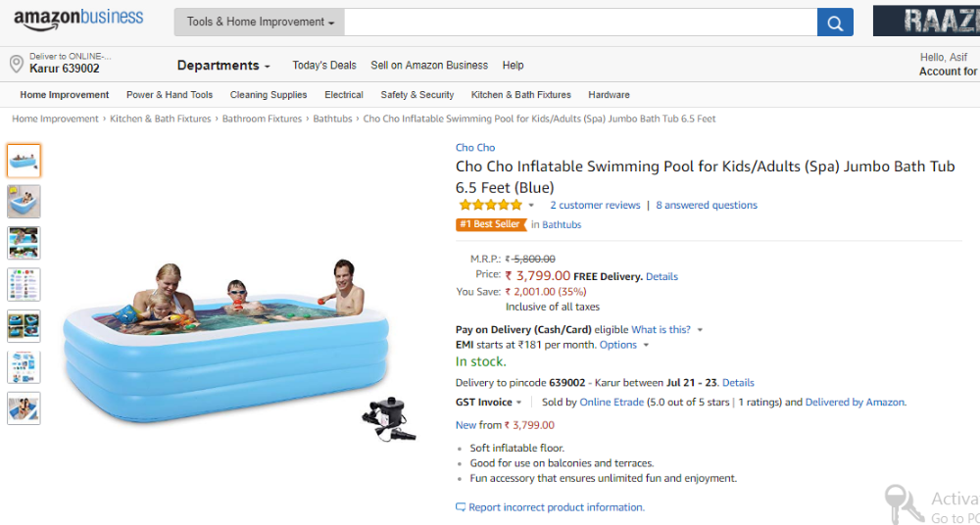Expand the EMI Options dropdown
This screenshot has height=525, width=980.
tap(624, 345)
